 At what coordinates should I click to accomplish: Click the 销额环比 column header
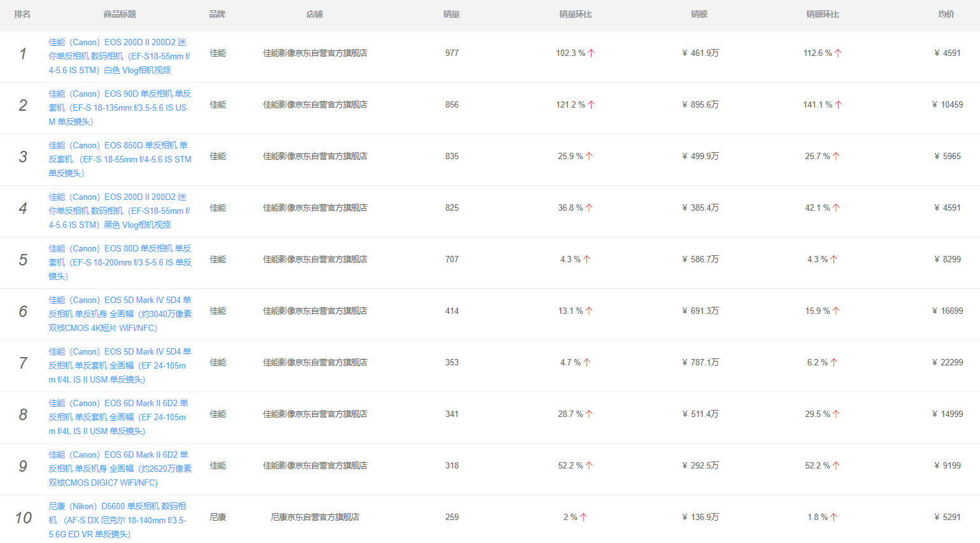point(822,14)
